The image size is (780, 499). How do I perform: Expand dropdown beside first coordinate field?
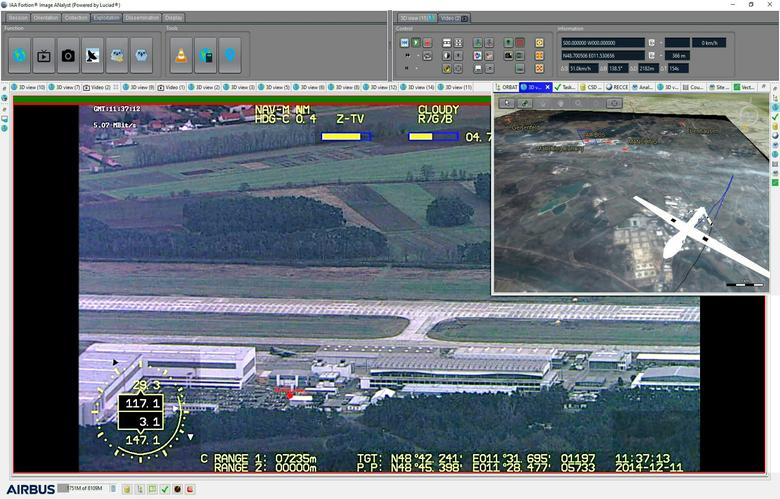(x=652, y=43)
